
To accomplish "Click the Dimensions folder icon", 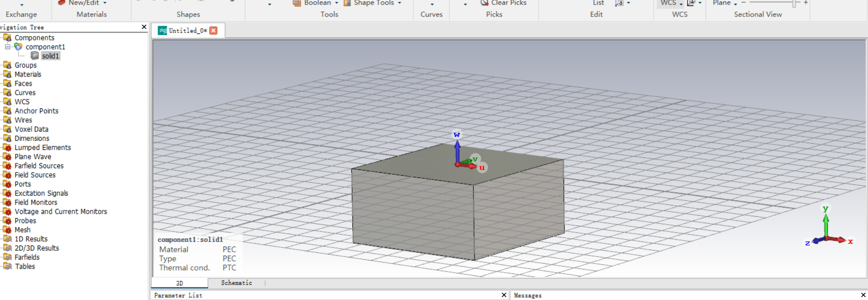I will 7,138.
